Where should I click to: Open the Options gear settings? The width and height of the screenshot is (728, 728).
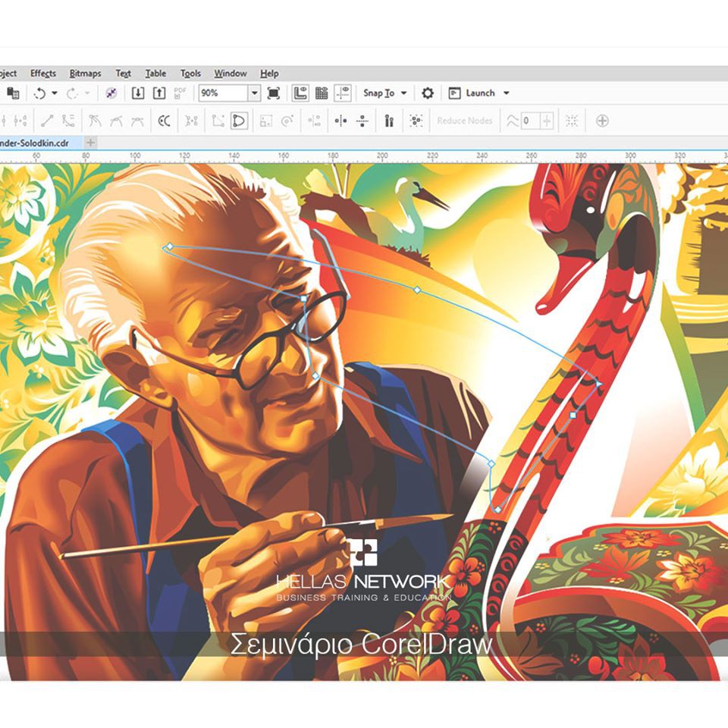427,93
